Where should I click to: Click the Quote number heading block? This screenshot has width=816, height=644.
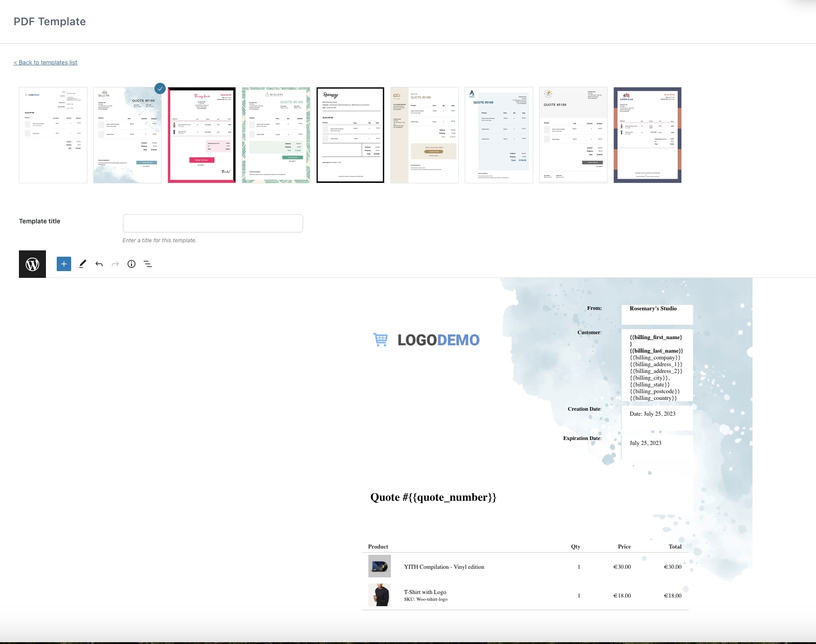point(433,497)
